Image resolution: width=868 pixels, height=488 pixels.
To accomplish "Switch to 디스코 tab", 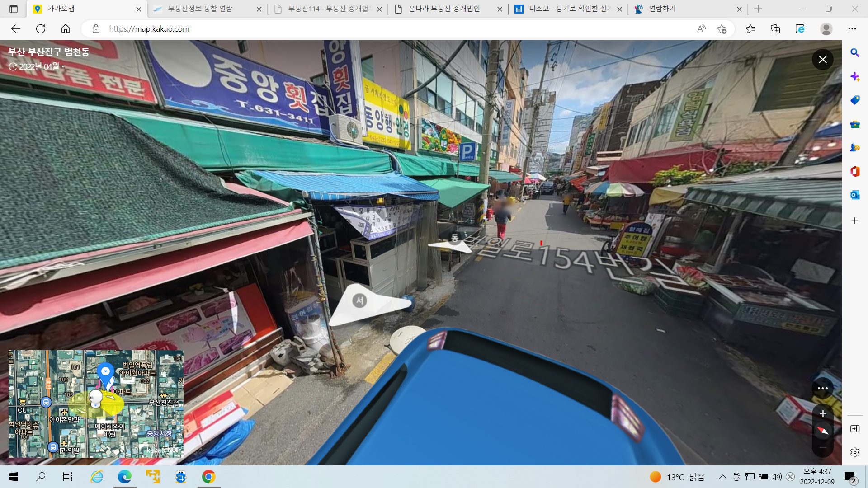I will coord(567,9).
